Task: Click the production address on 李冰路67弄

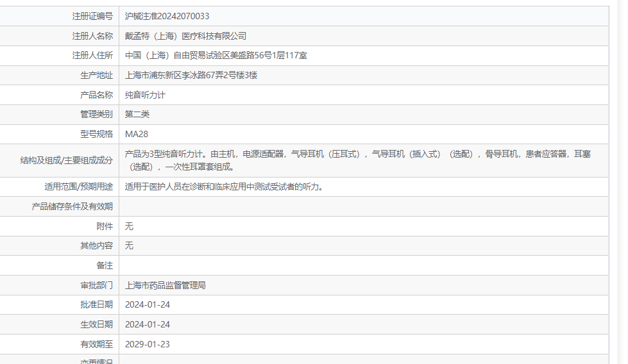Action: (191, 75)
